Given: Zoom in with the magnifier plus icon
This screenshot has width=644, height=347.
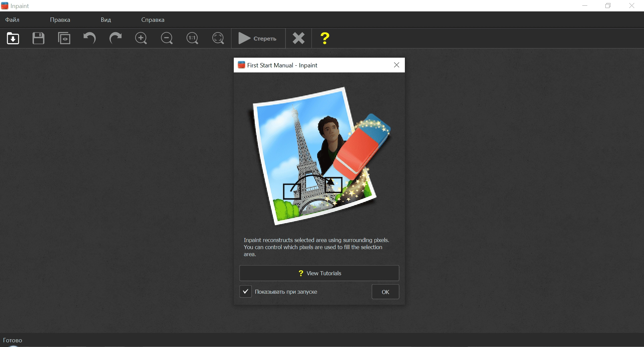Looking at the screenshot, I should pos(141,38).
